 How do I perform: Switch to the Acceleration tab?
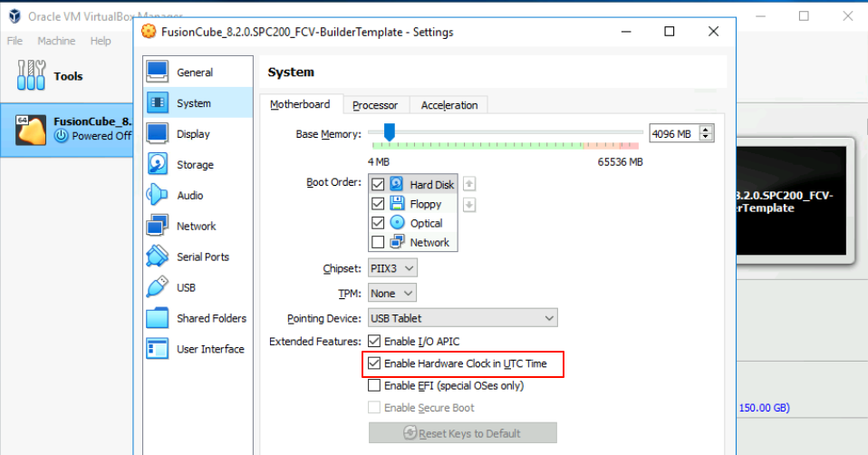tap(448, 105)
